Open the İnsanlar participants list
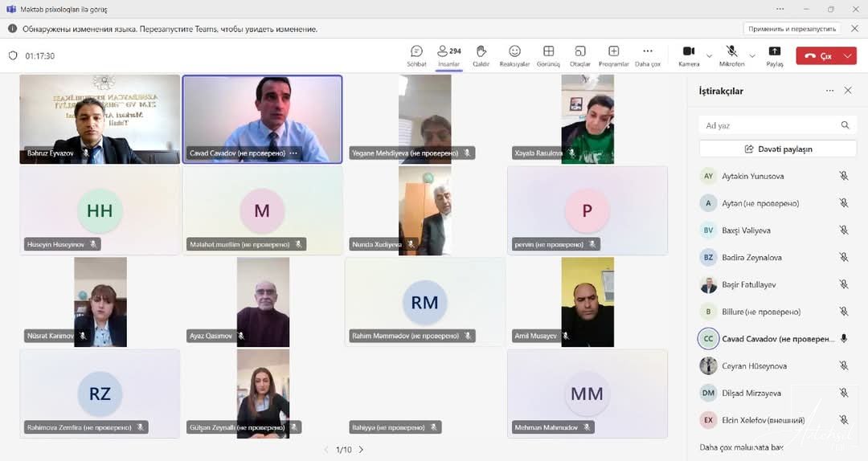Viewport: 868px width, 461px height. pos(448,55)
